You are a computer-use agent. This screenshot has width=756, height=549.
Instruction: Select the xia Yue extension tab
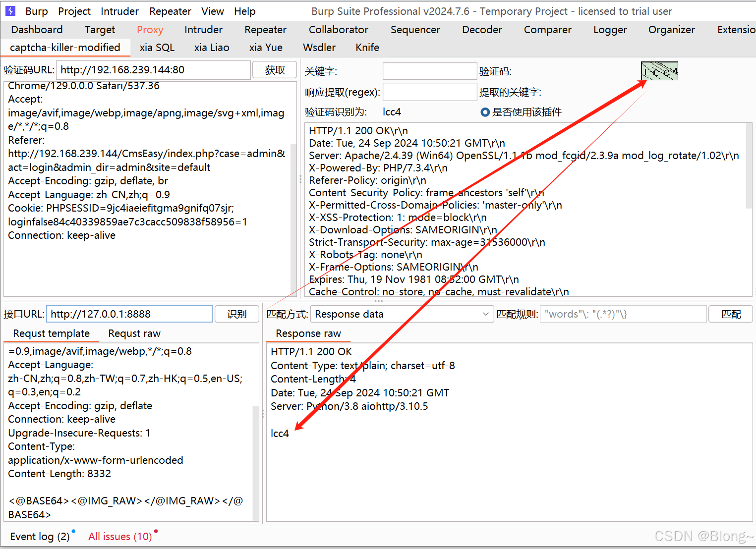[x=266, y=48]
